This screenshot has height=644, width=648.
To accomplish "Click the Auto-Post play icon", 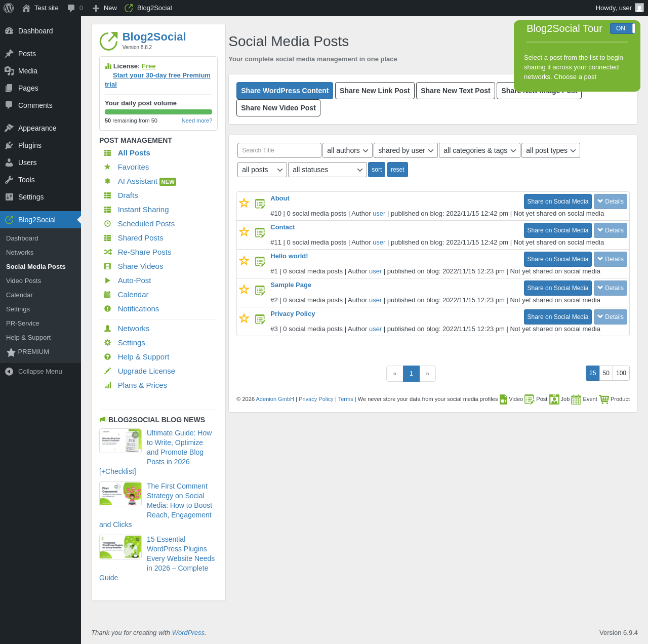I will (107, 280).
